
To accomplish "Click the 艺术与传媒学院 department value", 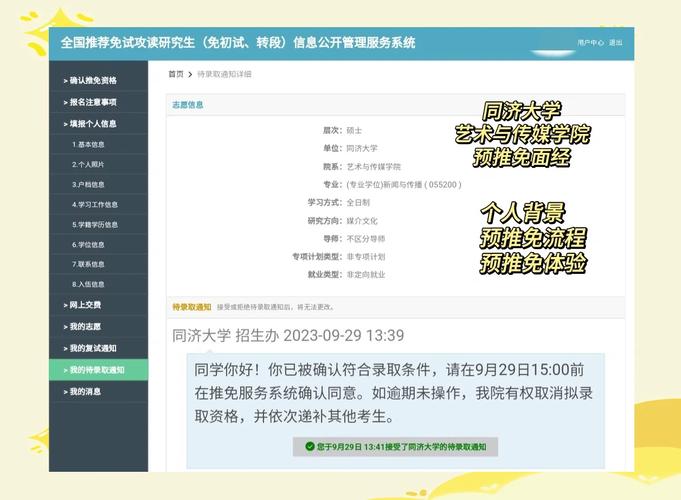I will pos(374,167).
